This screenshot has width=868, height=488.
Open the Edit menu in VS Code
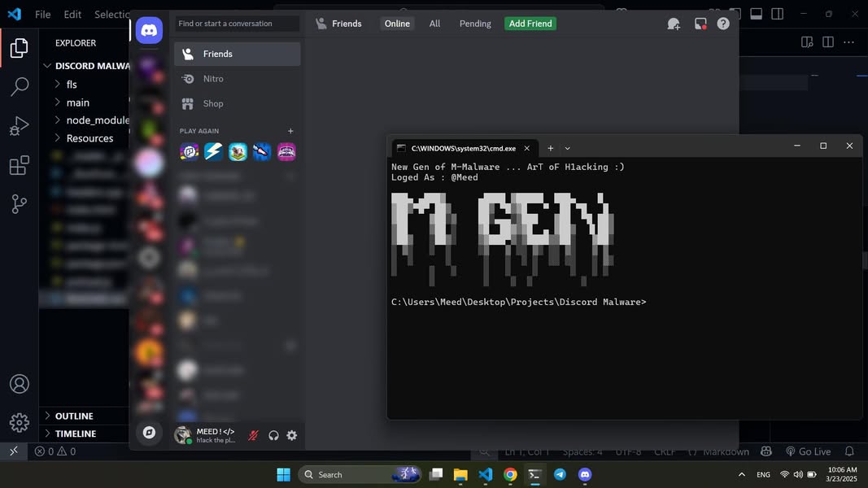(x=72, y=15)
